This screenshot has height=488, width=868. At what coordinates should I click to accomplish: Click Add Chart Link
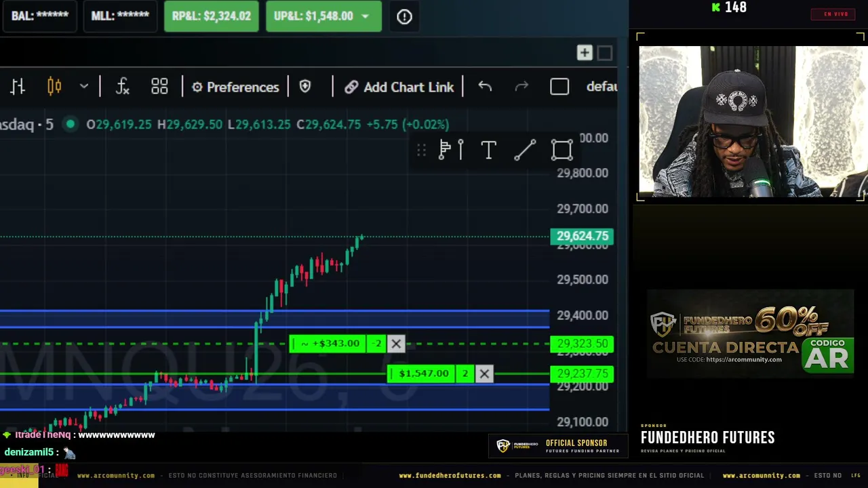pyautogui.click(x=399, y=87)
